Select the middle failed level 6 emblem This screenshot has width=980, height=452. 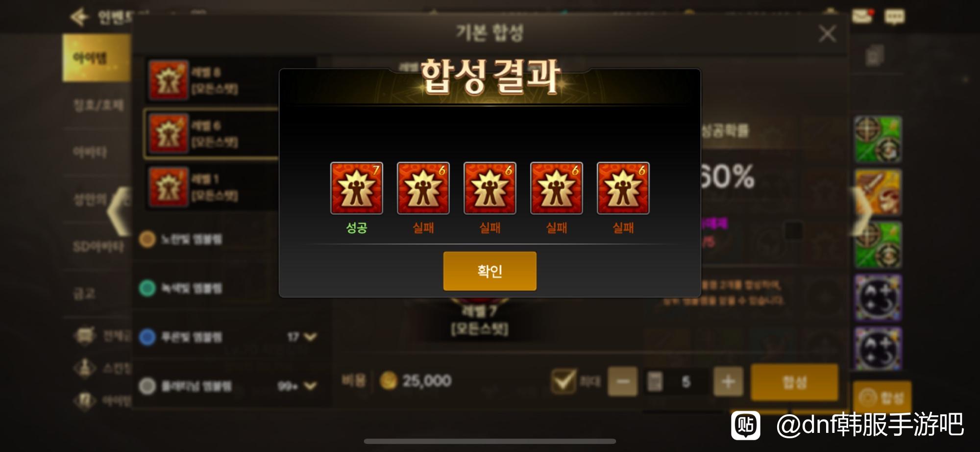tap(490, 188)
